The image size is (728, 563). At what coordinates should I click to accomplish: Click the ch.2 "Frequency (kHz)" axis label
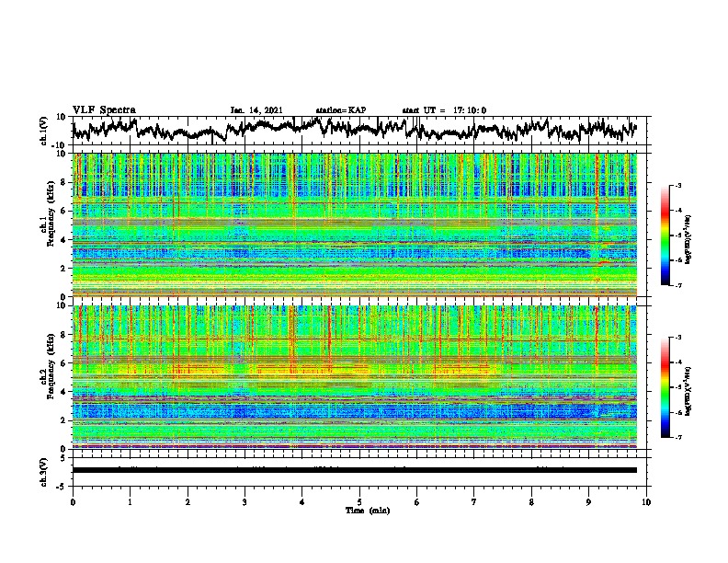click(x=51, y=365)
